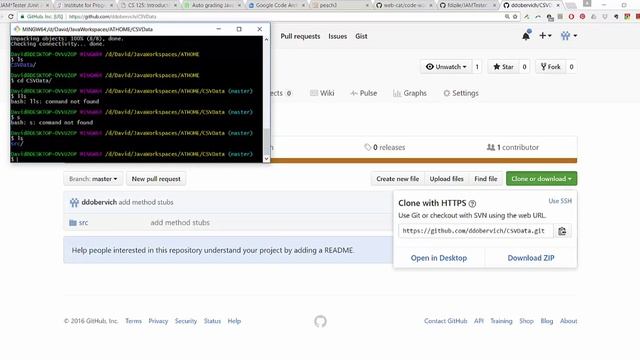
Task: Click the secure lock icon in address bar
Action: pos(22,17)
